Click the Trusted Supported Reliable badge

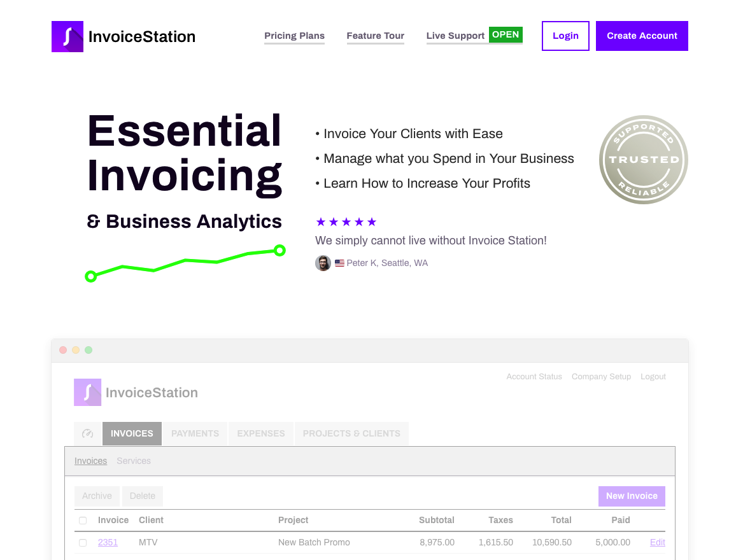643,160
